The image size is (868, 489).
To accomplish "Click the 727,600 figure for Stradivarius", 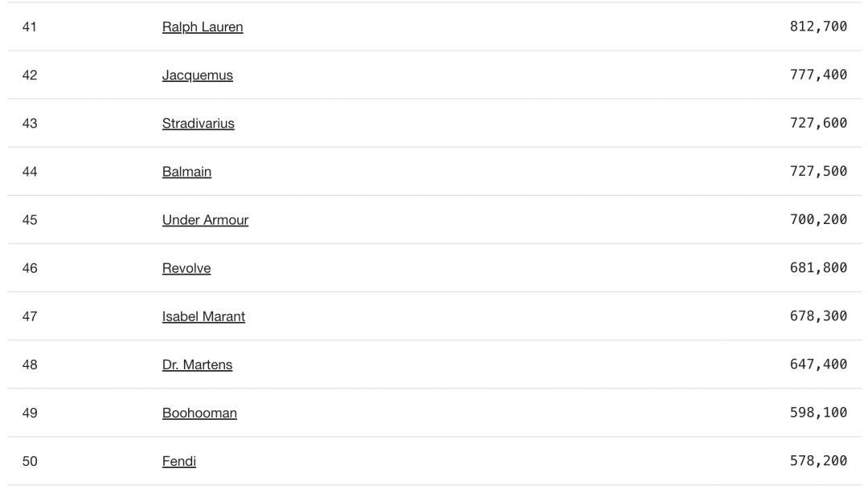I will [x=818, y=123].
